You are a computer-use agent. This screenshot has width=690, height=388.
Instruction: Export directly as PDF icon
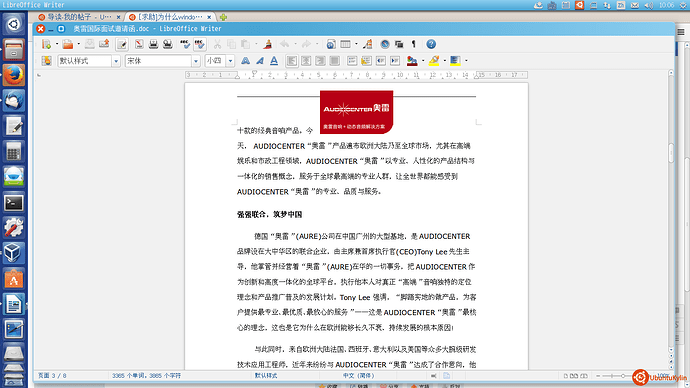click(139, 44)
